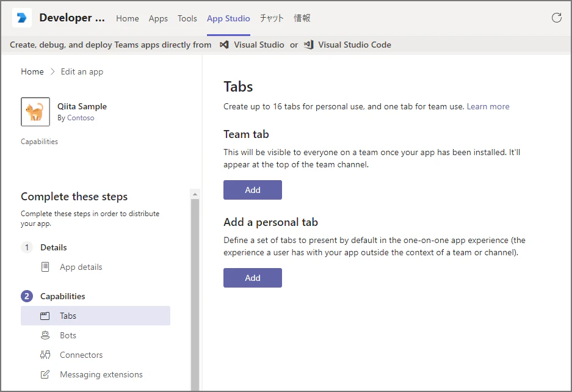Click the Tabs page heading
Image resolution: width=572 pixels, height=392 pixels.
238,87
